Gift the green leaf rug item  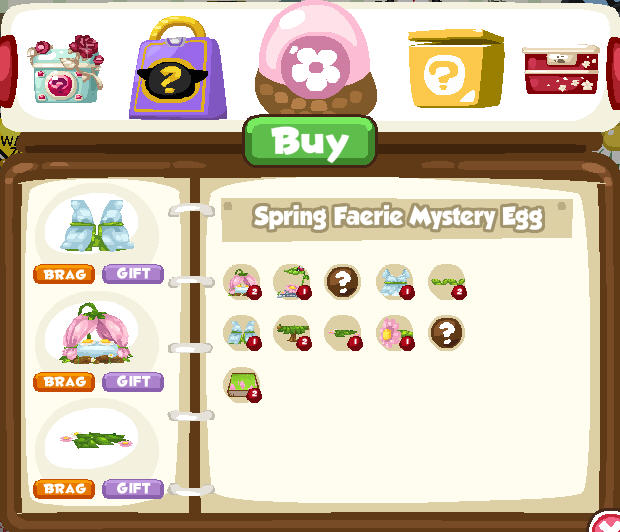[133, 488]
